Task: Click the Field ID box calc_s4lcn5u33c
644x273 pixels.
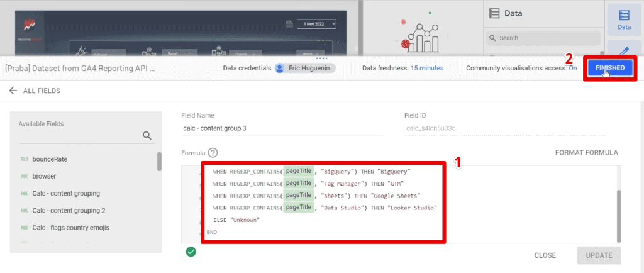Action: (x=505, y=128)
